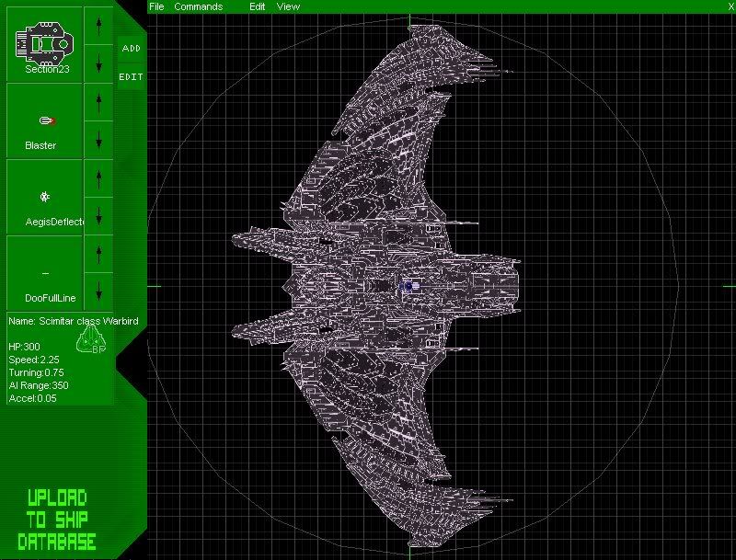Select the Section23 hull part icon
Image resolution: width=736 pixels, height=560 pixels.
click(44, 43)
